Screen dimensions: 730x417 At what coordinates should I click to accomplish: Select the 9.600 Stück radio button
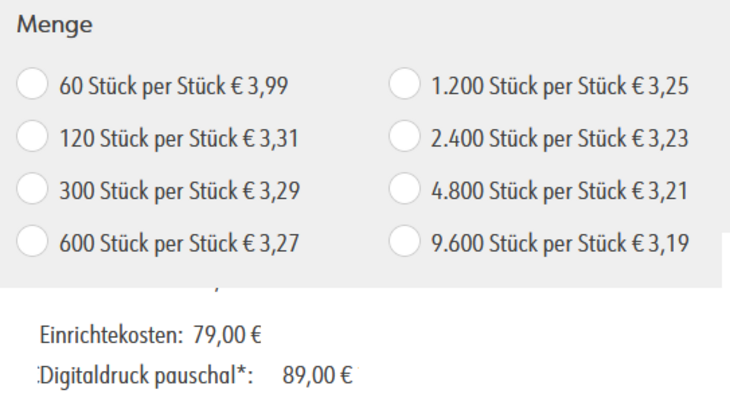pos(404,241)
